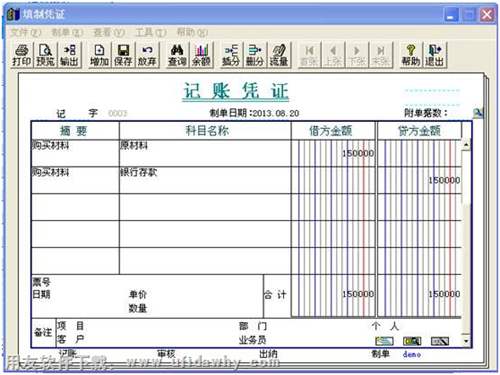Click the total credit 150000 in 合计 row

(444, 294)
